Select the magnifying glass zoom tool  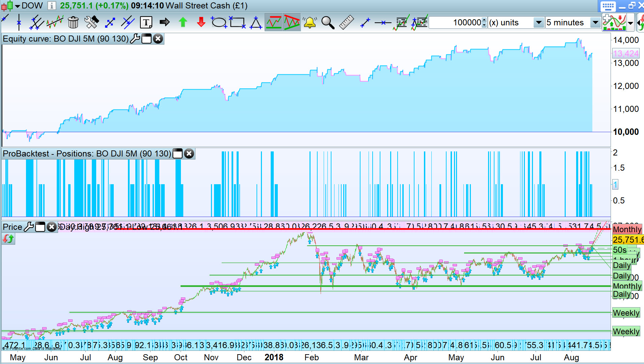[328, 22]
